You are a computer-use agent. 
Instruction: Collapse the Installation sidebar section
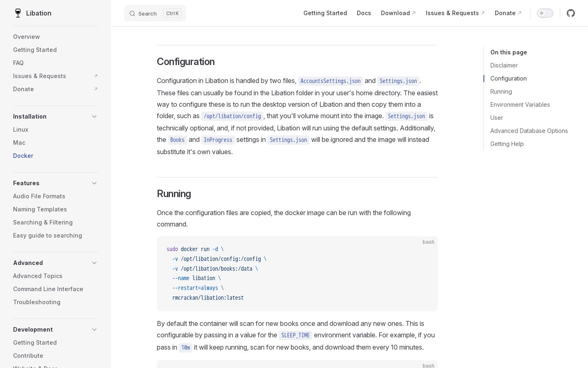(x=94, y=117)
